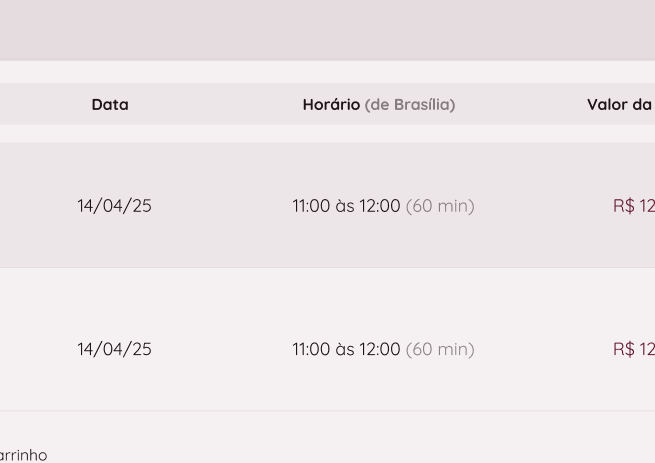Click the first row's 11:00 start time
Viewport: 655px width, 463px height.
311,206
